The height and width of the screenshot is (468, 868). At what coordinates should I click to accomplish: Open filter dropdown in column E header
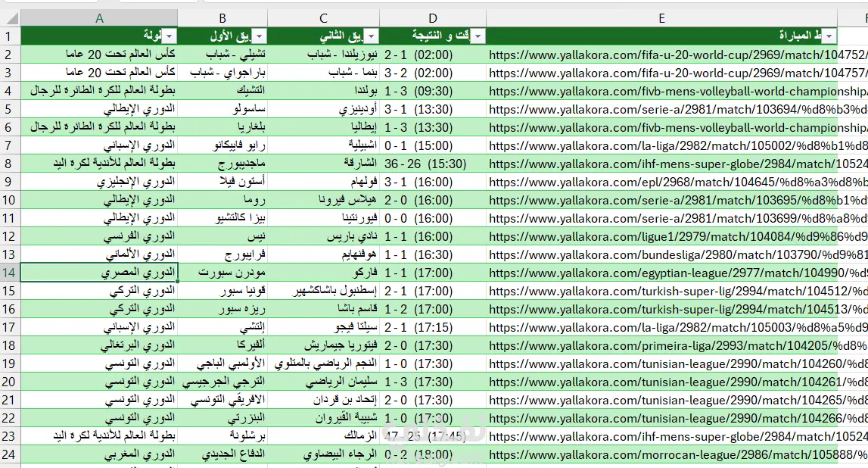coord(829,36)
